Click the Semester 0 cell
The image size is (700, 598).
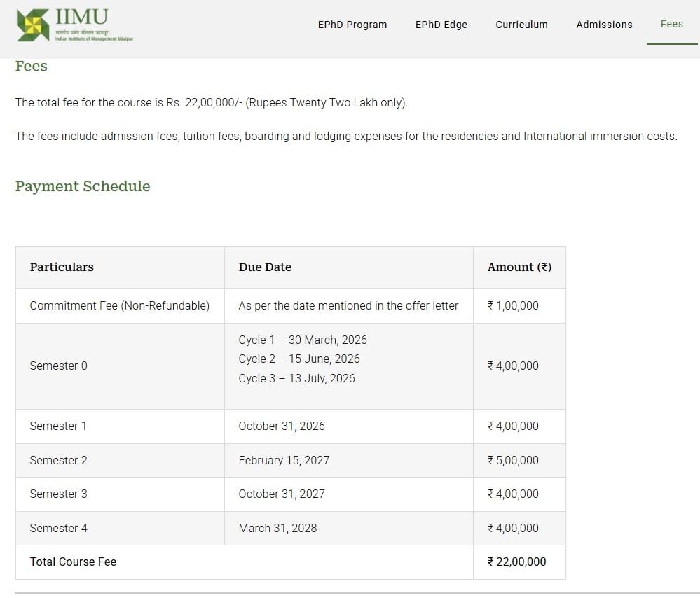point(58,366)
